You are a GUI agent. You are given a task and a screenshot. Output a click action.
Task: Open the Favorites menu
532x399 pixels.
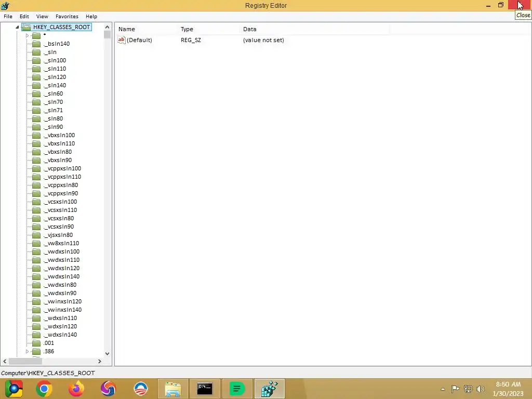click(67, 16)
